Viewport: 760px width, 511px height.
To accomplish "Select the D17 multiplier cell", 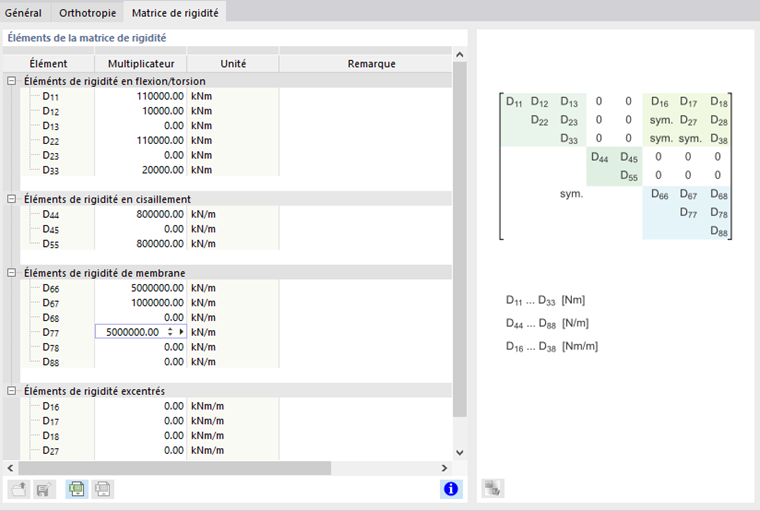I will coord(141,421).
